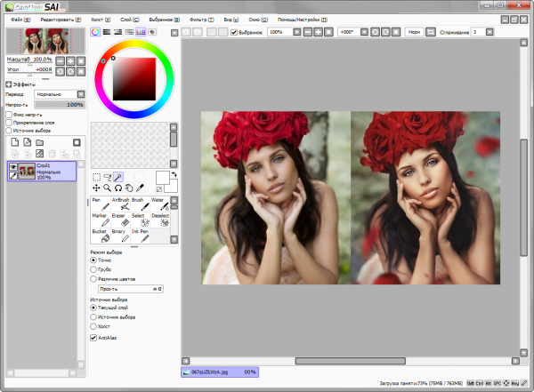This screenshot has width=534, height=392.
Task: Select the Ink Pen tool
Action: point(141,236)
